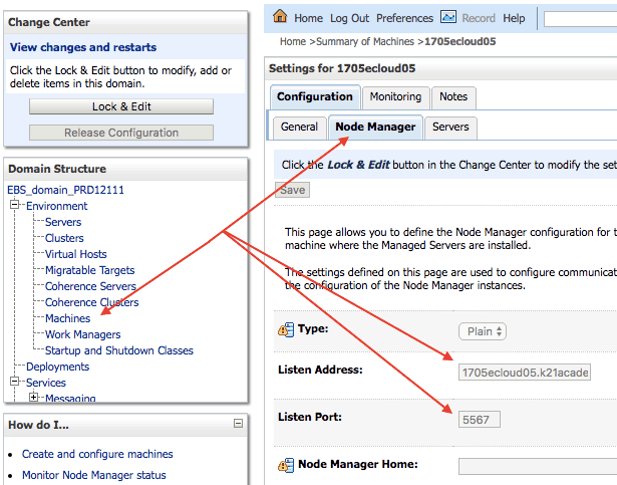
Task: Collapse the How do I panel
Action: (238, 424)
